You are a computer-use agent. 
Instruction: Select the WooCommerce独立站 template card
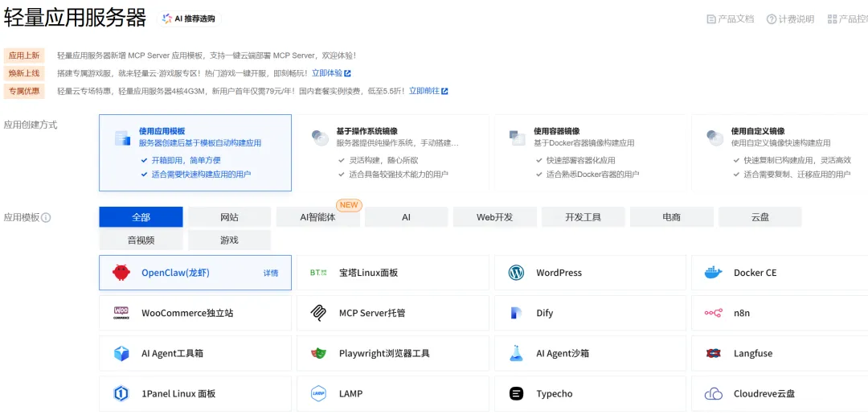pos(195,313)
